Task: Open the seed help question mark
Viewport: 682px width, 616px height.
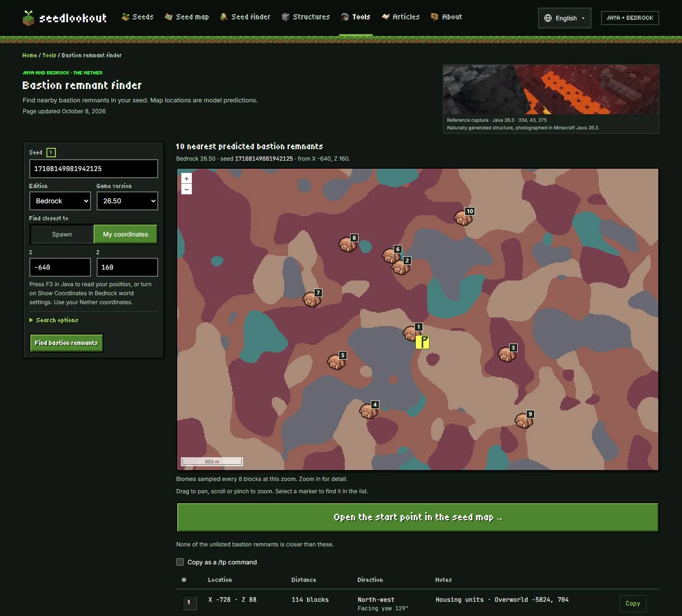Action: click(51, 153)
